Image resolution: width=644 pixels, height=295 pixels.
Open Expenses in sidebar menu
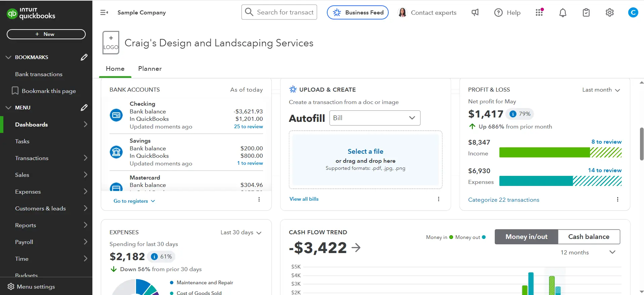[x=28, y=192]
